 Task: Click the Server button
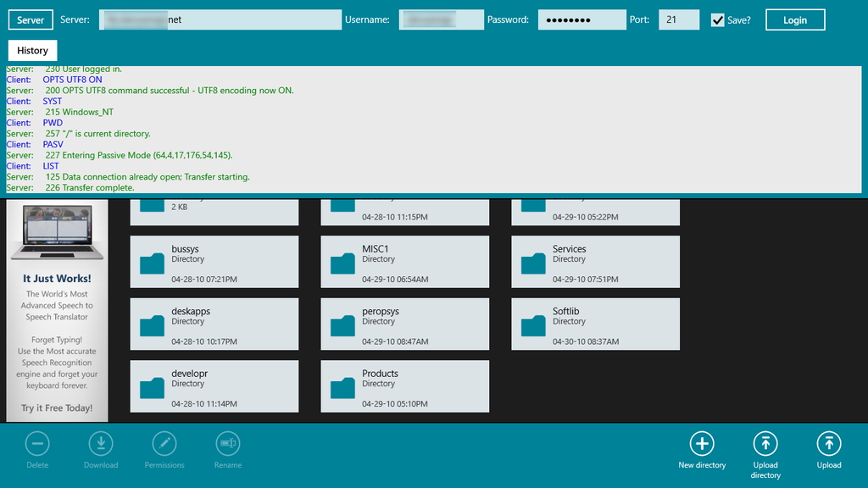coord(31,20)
